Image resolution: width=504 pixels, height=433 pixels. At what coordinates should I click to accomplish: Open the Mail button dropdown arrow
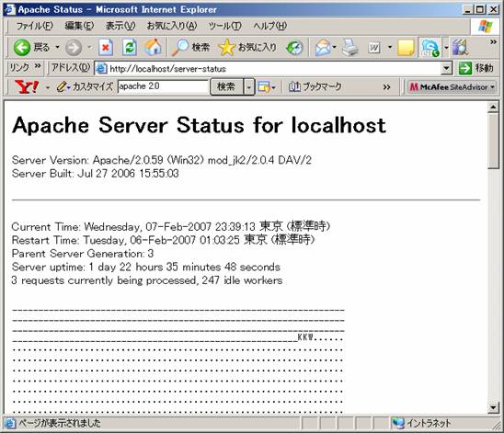(x=334, y=48)
